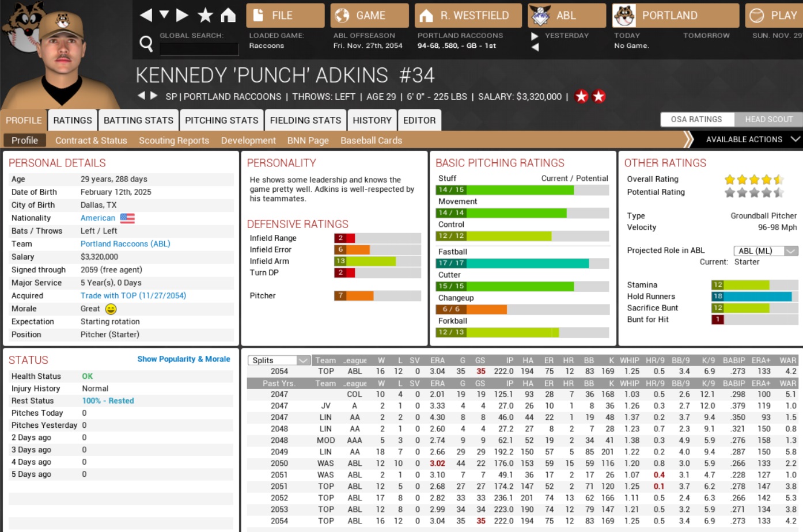Open the Trade with TOP acquisition link
Screen dimensions: 803x532
pos(133,296)
